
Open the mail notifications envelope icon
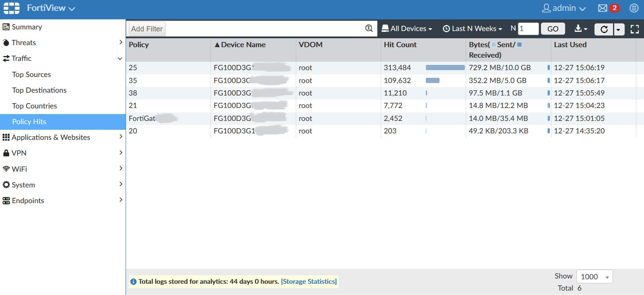point(602,8)
